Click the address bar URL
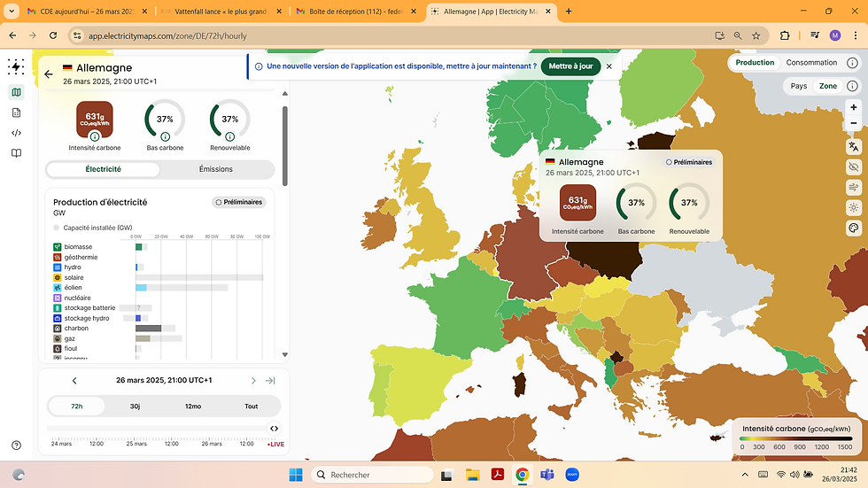Image resolution: width=868 pixels, height=488 pixels. (167, 36)
